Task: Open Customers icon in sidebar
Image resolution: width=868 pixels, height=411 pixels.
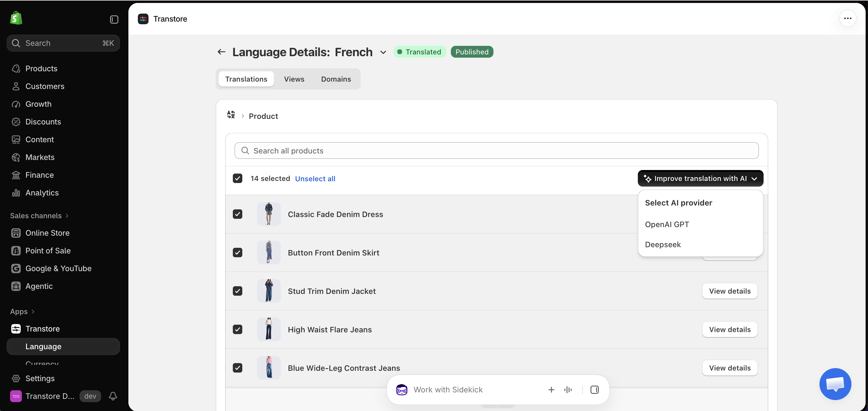Action: tap(16, 86)
